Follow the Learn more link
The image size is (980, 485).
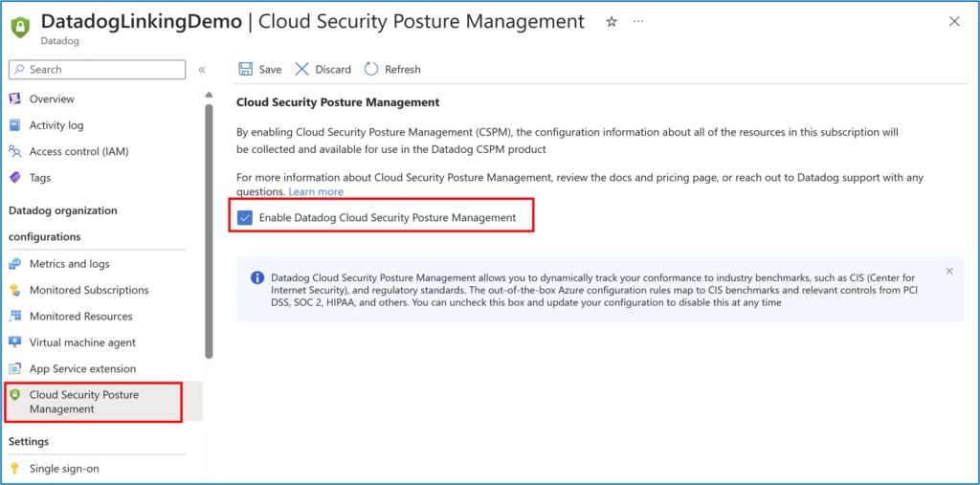(x=316, y=191)
